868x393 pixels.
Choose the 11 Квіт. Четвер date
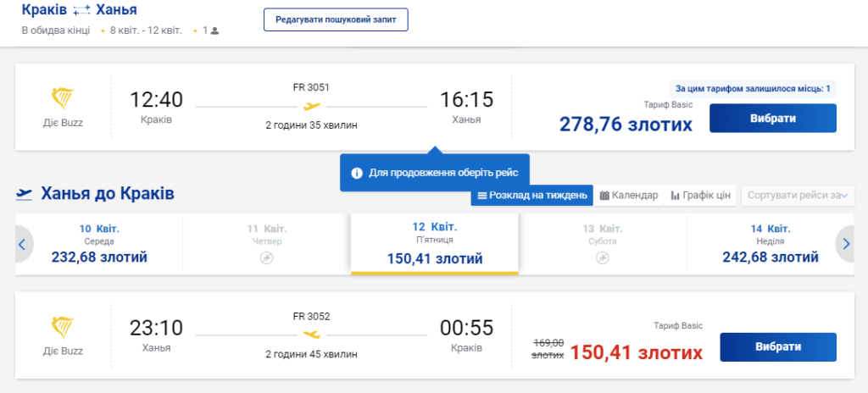pyautogui.click(x=267, y=244)
